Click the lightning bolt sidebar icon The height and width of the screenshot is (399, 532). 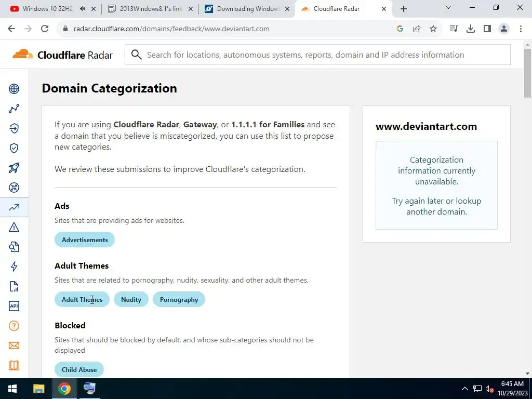click(14, 267)
